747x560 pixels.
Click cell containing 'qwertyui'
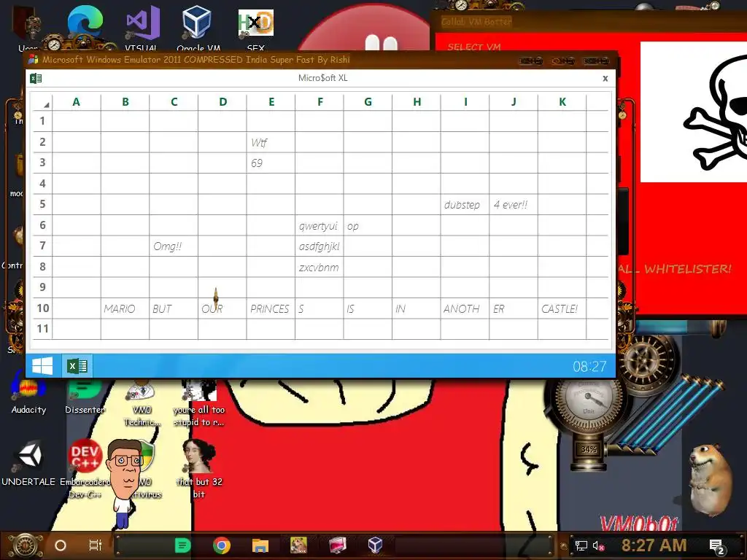[x=320, y=225]
